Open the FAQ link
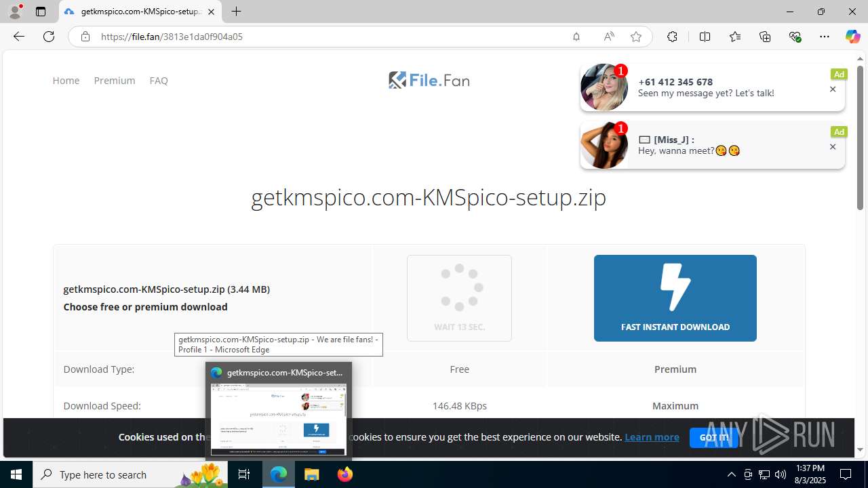Image resolution: width=868 pixels, height=488 pixels. [x=159, y=80]
